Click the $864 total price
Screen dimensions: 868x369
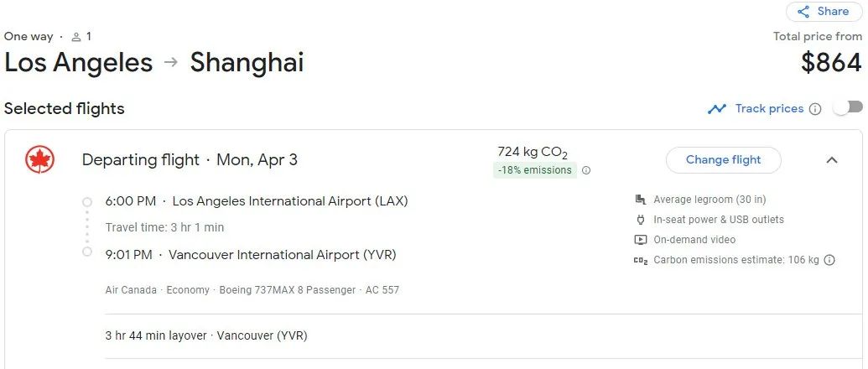[x=831, y=63]
